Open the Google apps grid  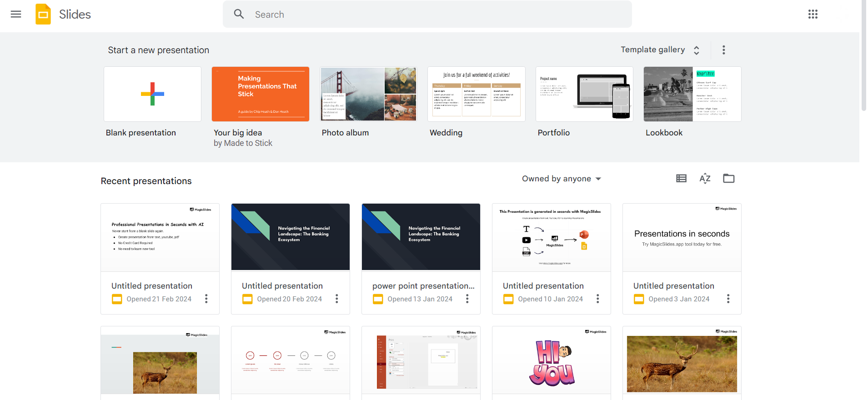(813, 14)
